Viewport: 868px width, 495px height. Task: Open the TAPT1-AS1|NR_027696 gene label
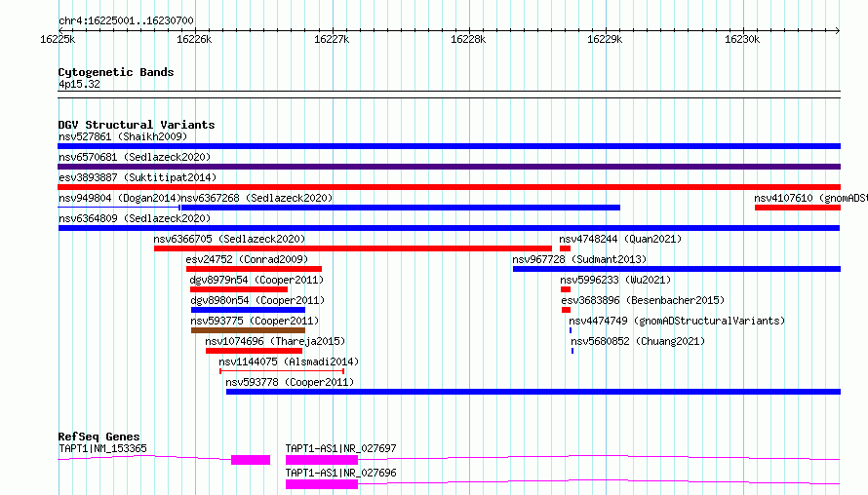pos(340,473)
